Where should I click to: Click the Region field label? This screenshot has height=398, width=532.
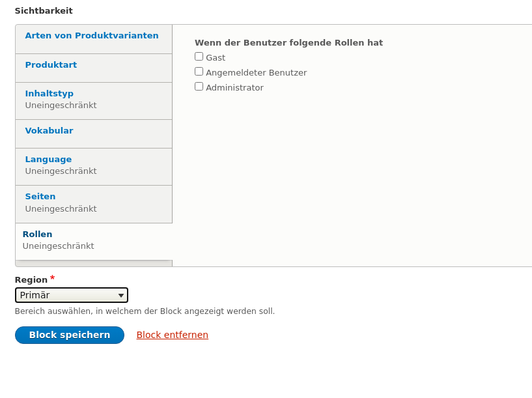pyautogui.click(x=31, y=280)
